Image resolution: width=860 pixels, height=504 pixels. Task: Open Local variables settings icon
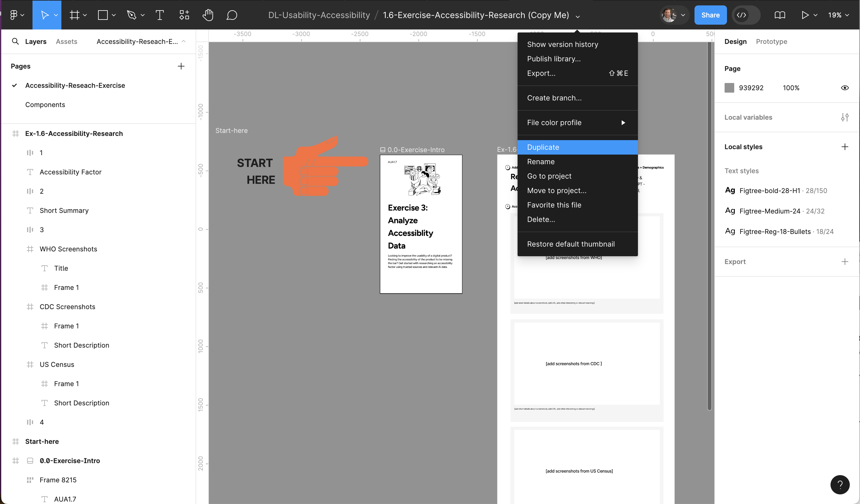pos(845,117)
